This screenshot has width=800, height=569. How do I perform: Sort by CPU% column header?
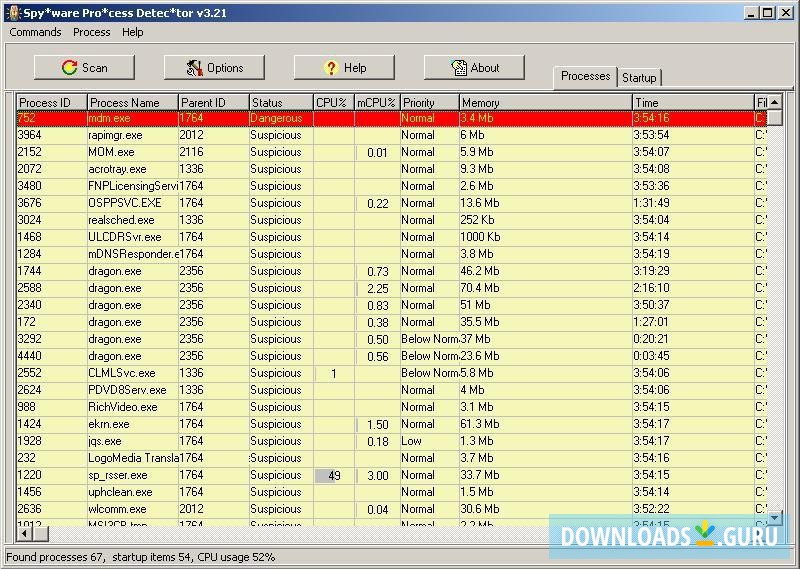coord(334,103)
